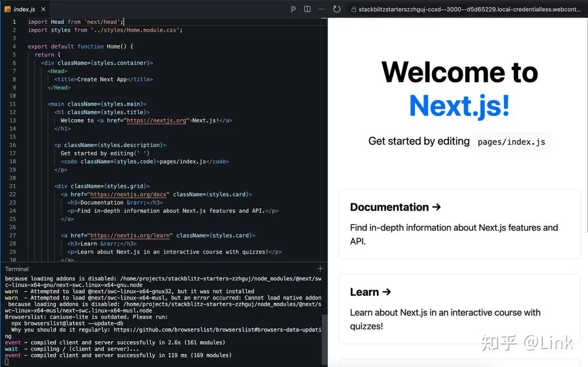Viewport: 588px width, 367px height.
Task: Click the Learn card in the preview
Action: tap(459, 309)
